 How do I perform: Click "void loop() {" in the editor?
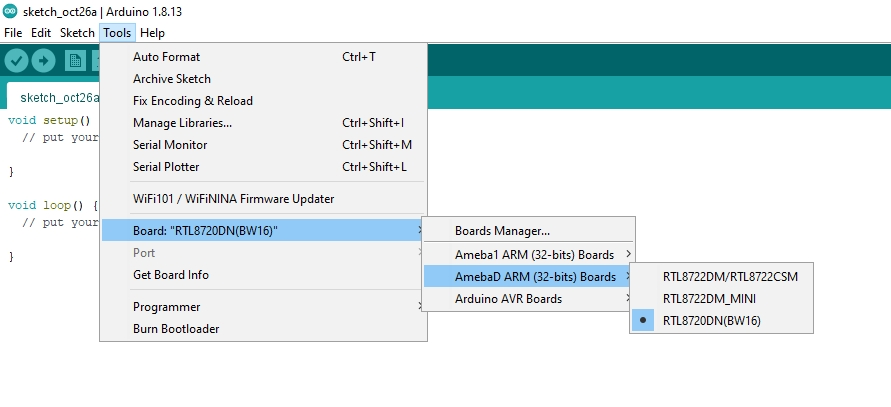coord(53,205)
